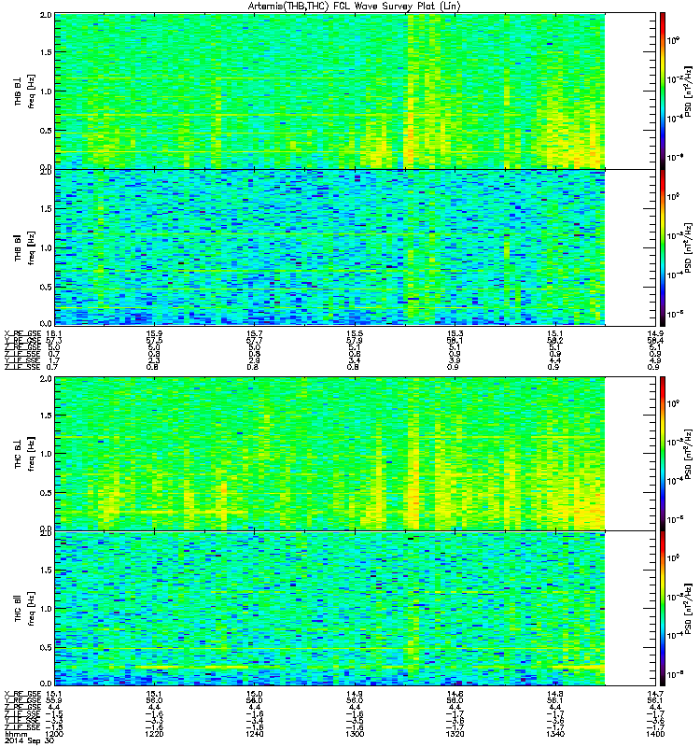Image resolution: width=700 pixels, height=747 pixels.
Task: Click the X_RE_GSE row label under THC panels
Action: (22, 694)
